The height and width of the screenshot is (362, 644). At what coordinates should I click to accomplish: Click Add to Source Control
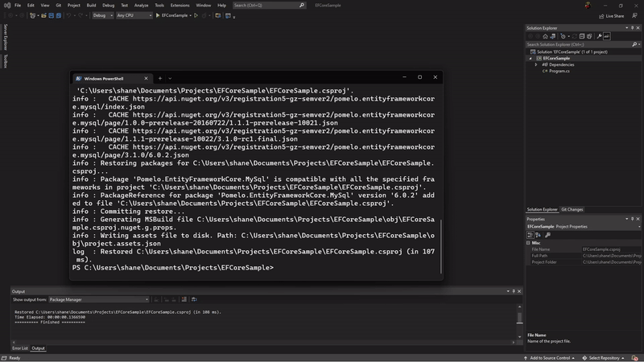coord(549,358)
